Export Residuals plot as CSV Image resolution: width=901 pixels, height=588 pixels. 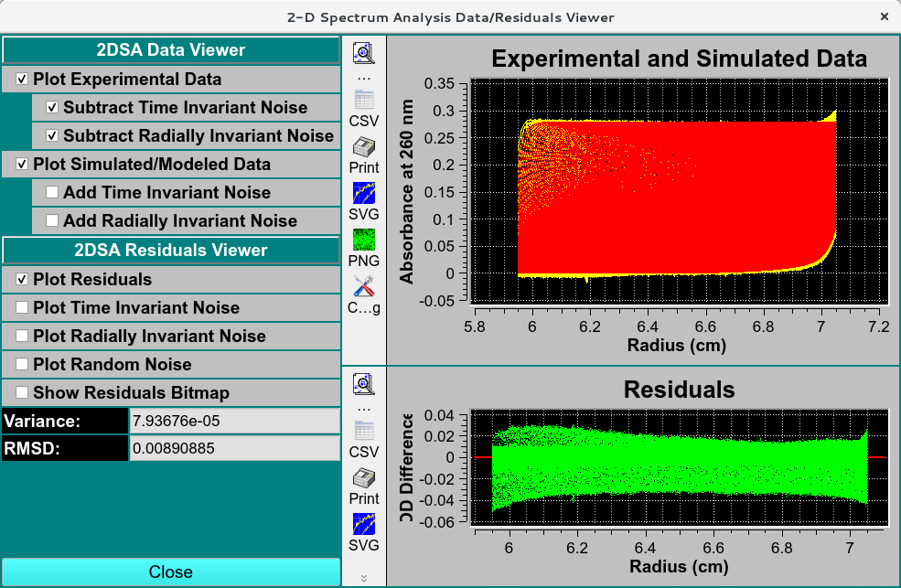click(x=364, y=437)
